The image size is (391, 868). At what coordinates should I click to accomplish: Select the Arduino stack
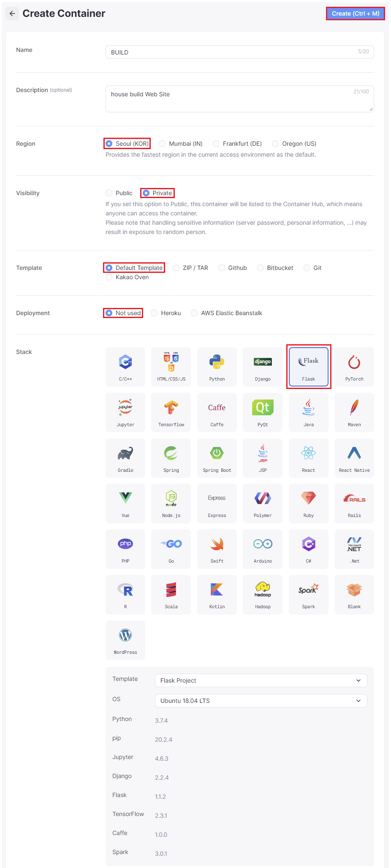[263, 549]
